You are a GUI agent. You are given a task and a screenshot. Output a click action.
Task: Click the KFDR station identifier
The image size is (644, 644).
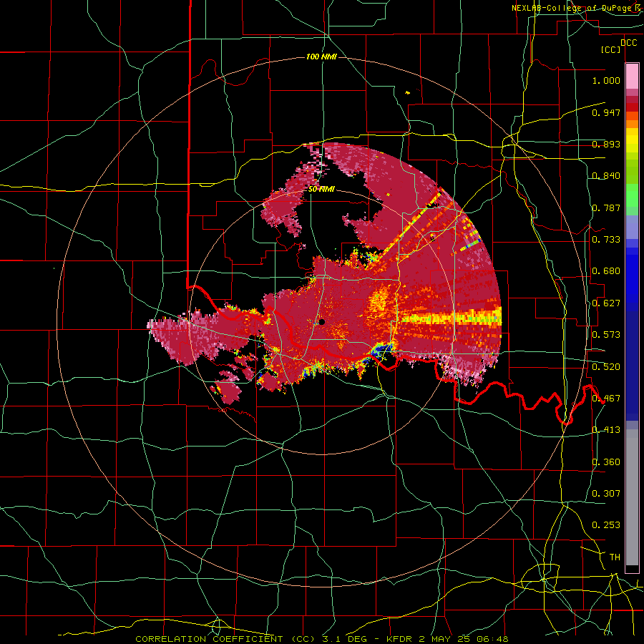401,639
